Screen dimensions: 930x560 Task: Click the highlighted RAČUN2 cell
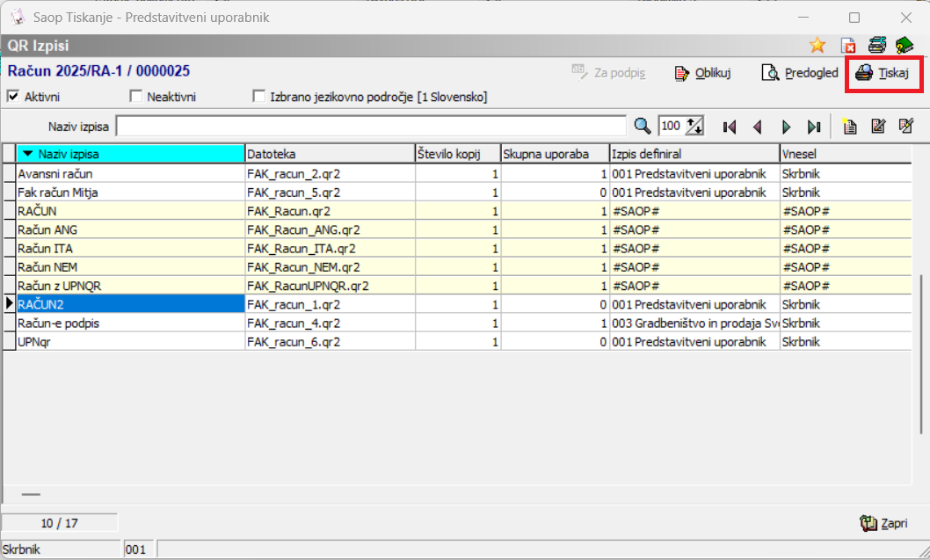130,304
